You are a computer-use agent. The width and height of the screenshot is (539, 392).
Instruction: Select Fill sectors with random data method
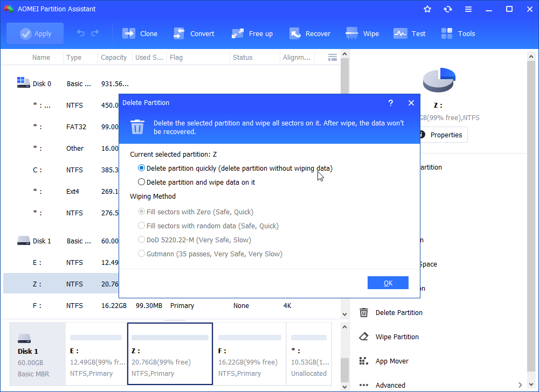coord(208,226)
